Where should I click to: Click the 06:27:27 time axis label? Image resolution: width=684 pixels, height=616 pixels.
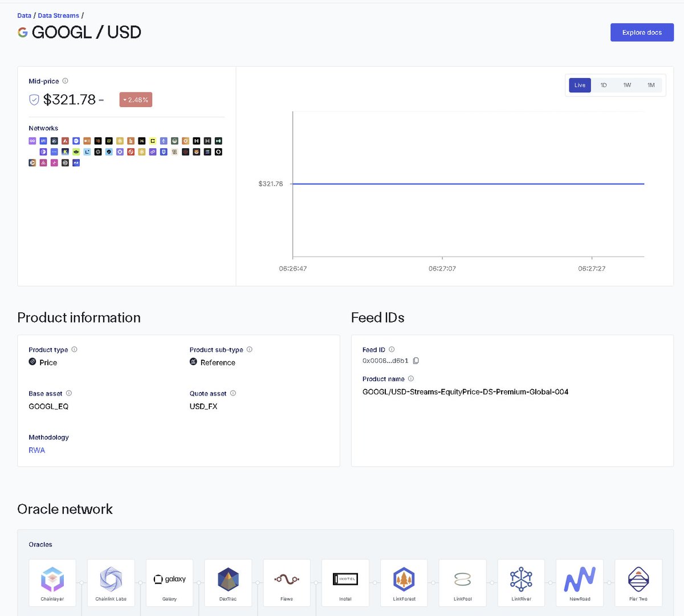tap(592, 268)
